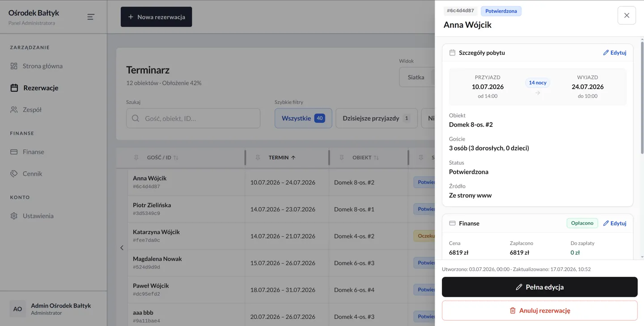Collapse sidebar with hamburger menu icon

pos(91,17)
